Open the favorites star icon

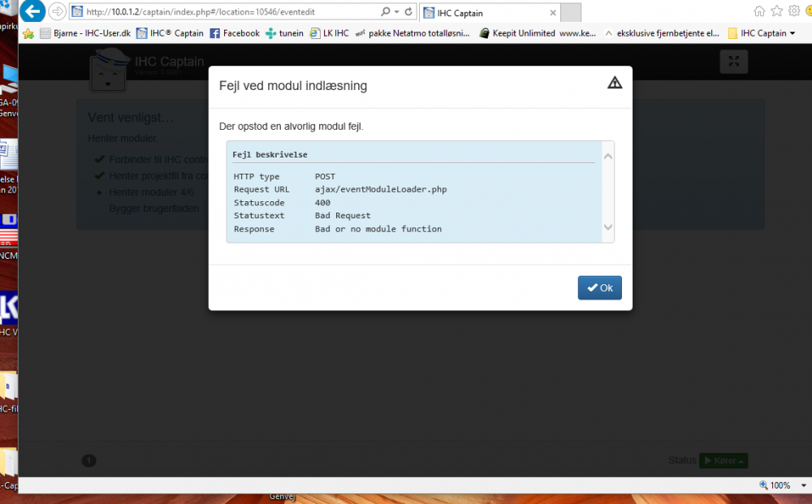point(777,11)
